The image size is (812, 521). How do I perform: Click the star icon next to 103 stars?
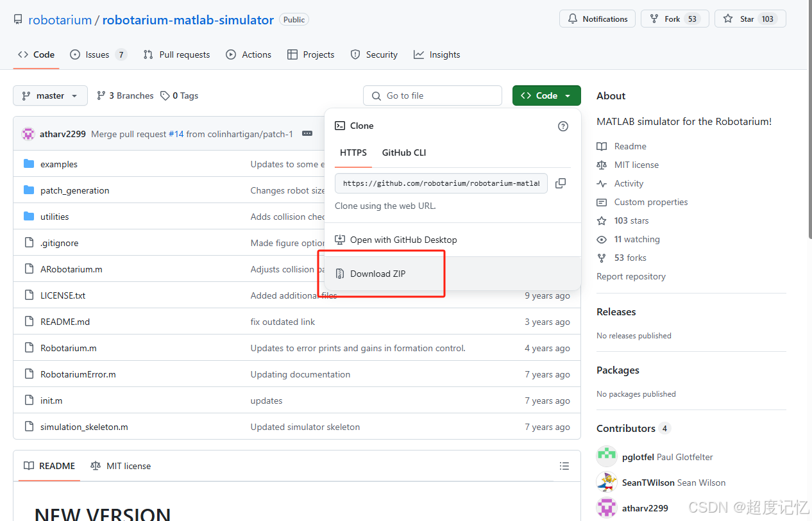pyautogui.click(x=602, y=220)
